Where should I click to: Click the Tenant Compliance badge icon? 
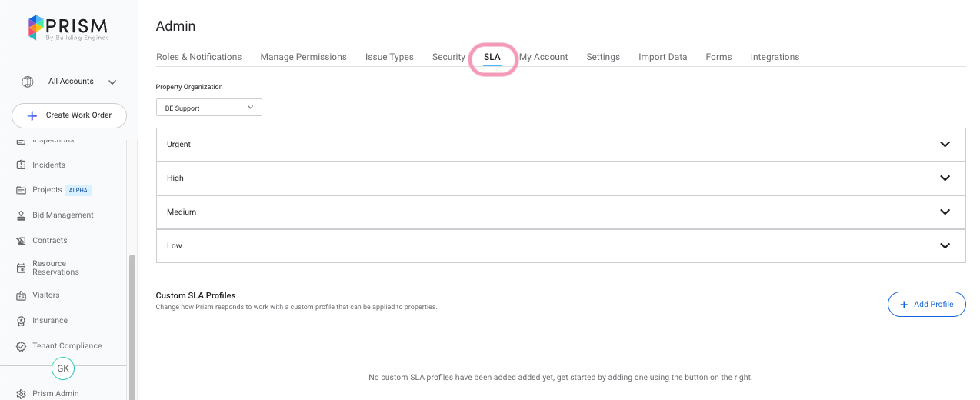tap(22, 346)
